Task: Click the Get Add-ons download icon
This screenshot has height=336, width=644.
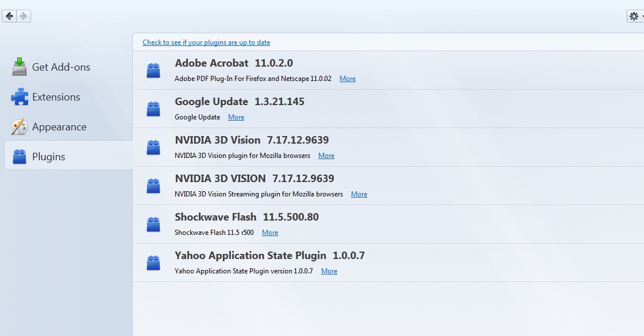Action: [20, 67]
